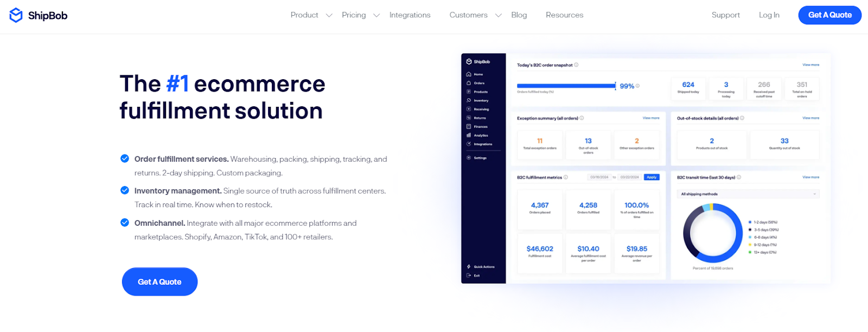Click Log In in the header
868x332 pixels.
(x=769, y=15)
